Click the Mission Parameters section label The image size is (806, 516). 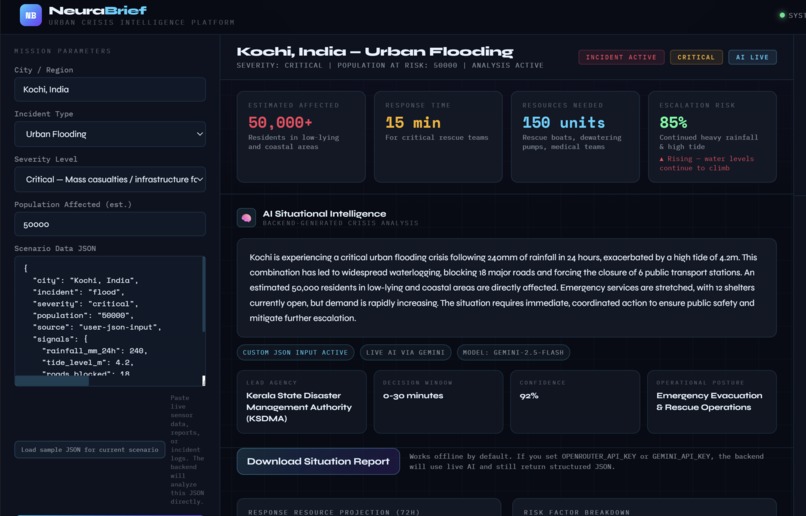pyautogui.click(x=63, y=51)
